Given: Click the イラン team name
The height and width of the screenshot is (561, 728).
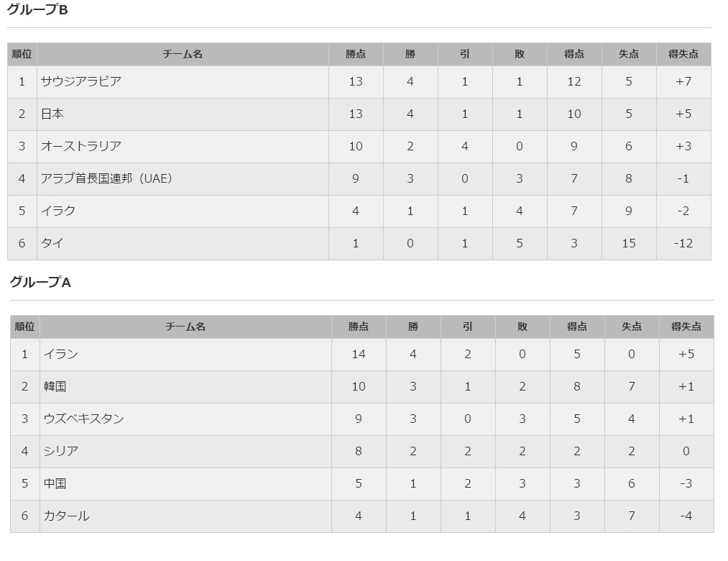Looking at the screenshot, I should 61,354.
